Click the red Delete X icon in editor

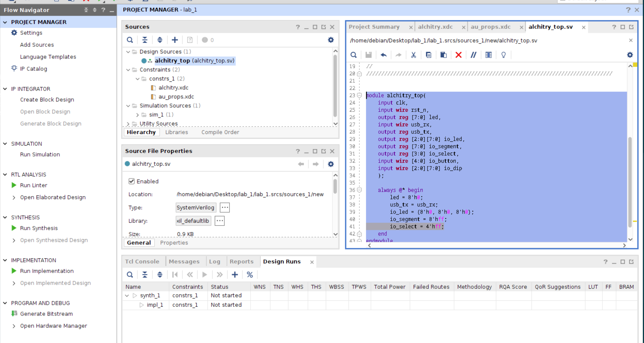click(458, 55)
